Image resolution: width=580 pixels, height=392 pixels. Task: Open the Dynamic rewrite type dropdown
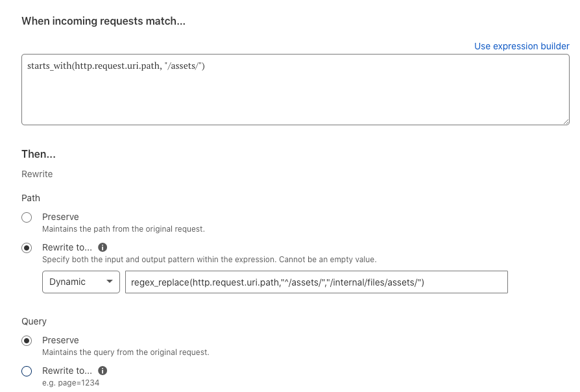pos(81,282)
